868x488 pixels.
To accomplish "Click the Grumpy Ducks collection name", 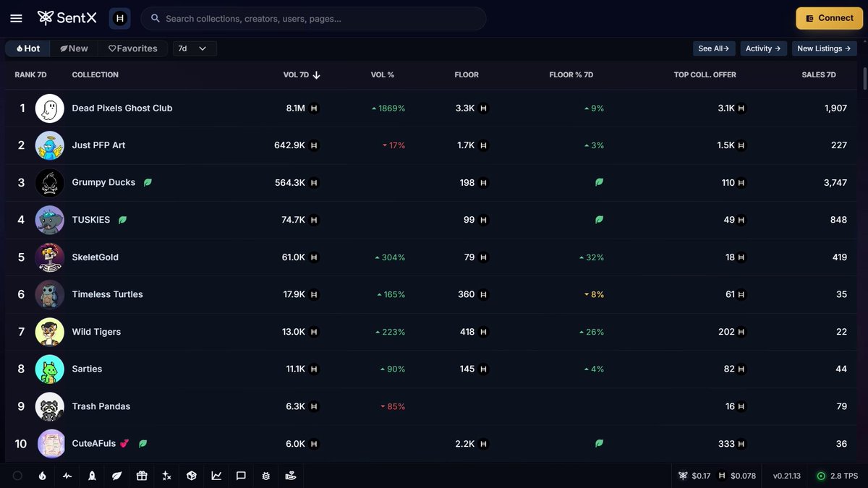I will tap(103, 182).
